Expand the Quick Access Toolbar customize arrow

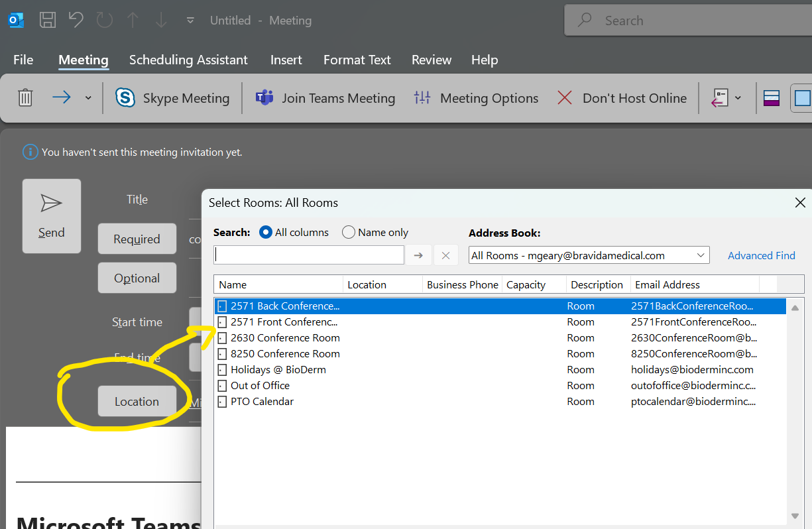pyautogui.click(x=190, y=21)
